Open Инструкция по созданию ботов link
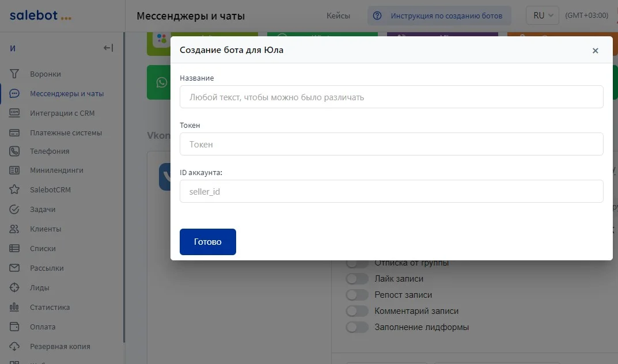The width and height of the screenshot is (618, 364). point(439,16)
